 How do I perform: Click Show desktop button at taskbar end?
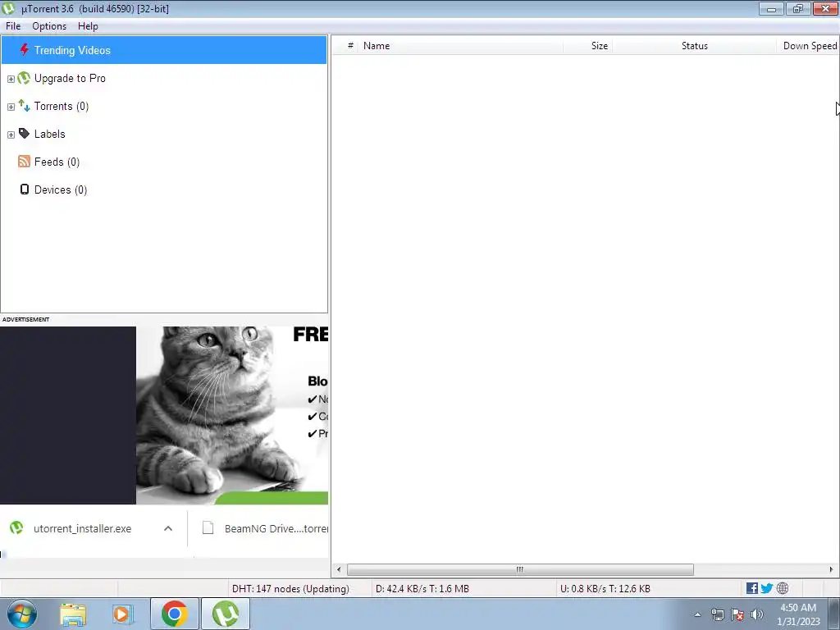[x=834, y=614]
